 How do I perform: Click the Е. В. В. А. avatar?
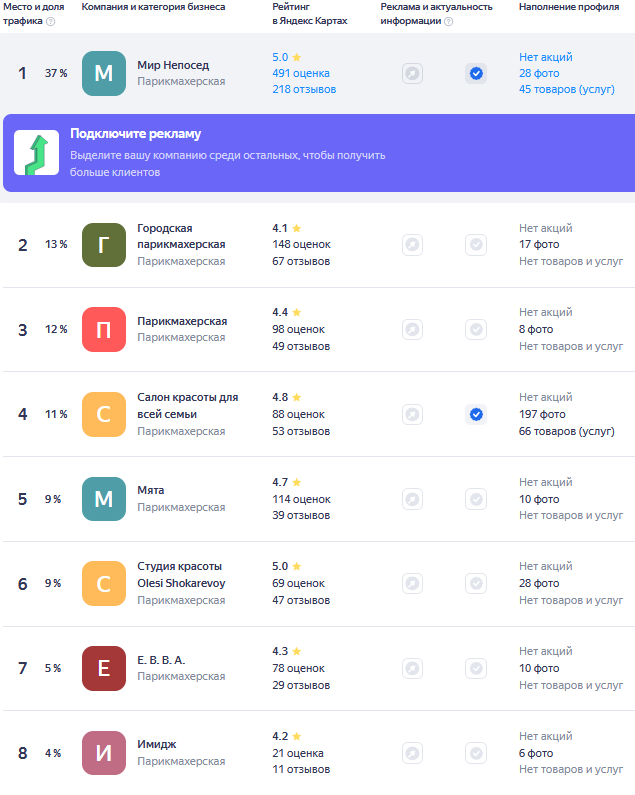click(x=104, y=668)
